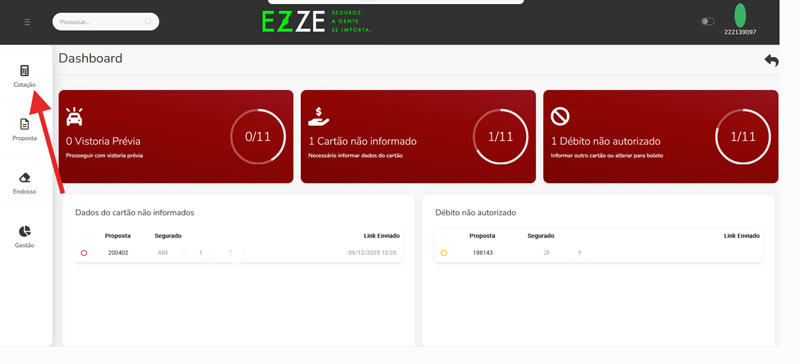This screenshot has height=364, width=800.
Task: Click 'Informar outro cartão ou alterar para boleto'
Action: 607,156
